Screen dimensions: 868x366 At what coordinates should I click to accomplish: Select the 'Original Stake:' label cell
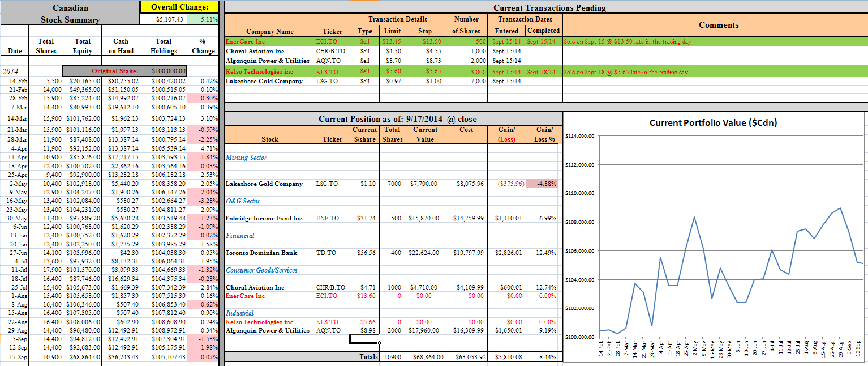tap(101, 71)
